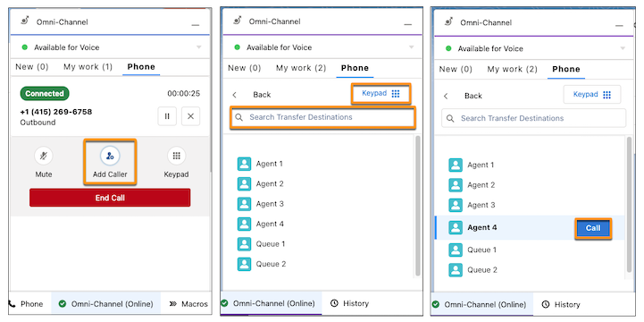Click the Agent 1 avatar icon in the middle panel
This screenshot has width=644, height=322.
point(244,164)
